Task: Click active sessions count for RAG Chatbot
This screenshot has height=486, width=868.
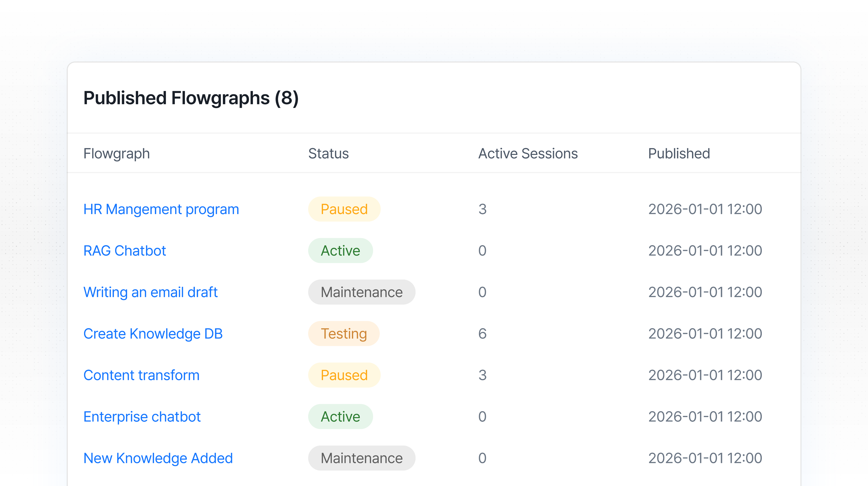Action: pyautogui.click(x=482, y=251)
